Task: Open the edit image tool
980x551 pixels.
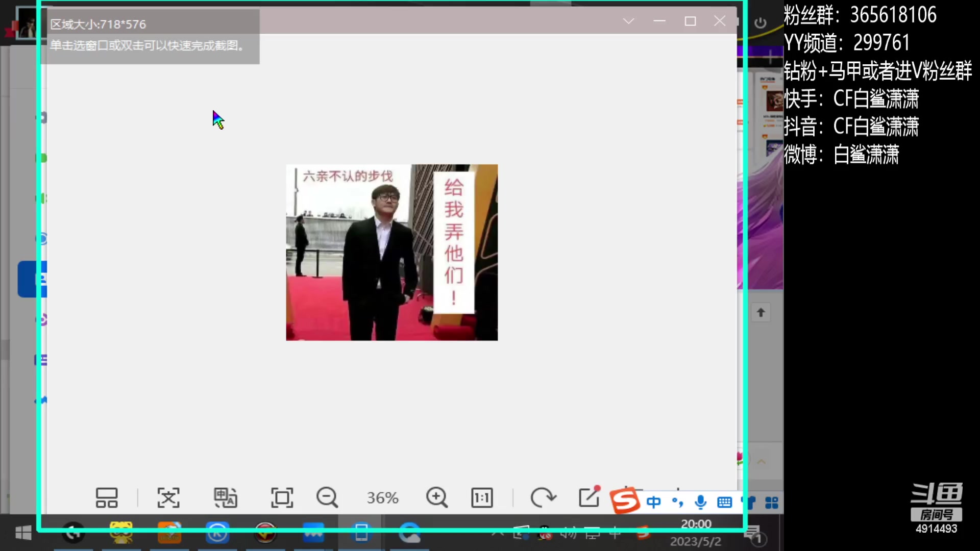Action: (x=589, y=496)
